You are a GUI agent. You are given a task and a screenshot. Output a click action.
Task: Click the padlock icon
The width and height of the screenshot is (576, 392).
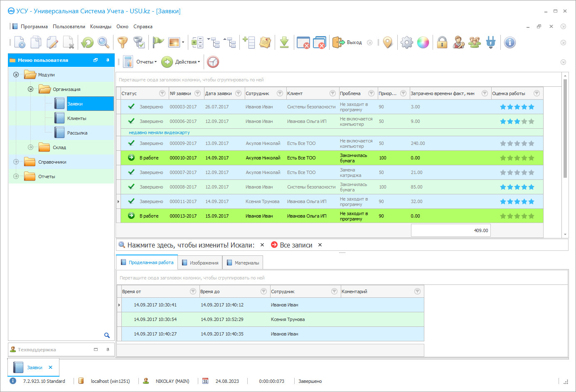(442, 42)
